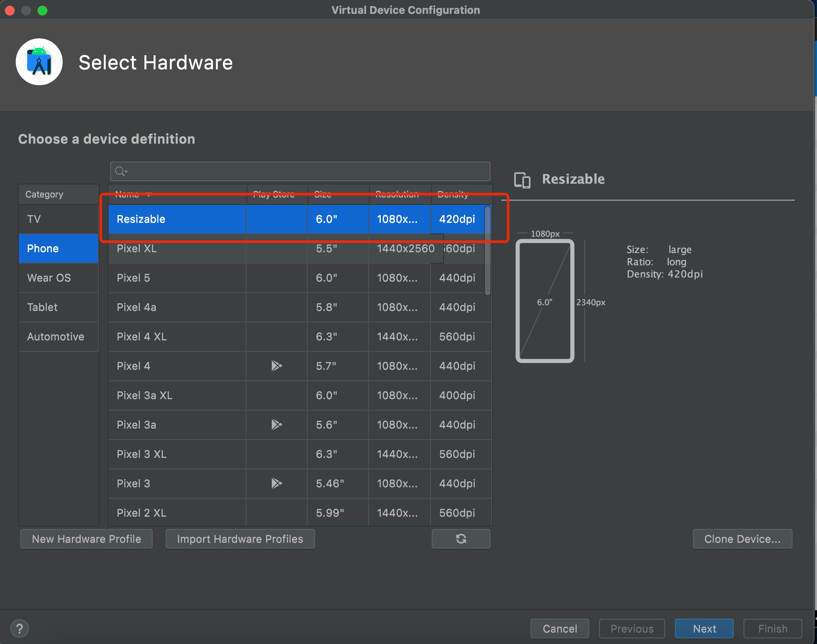The width and height of the screenshot is (817, 644).
Task: Click the refresh device list icon button
Action: (461, 539)
